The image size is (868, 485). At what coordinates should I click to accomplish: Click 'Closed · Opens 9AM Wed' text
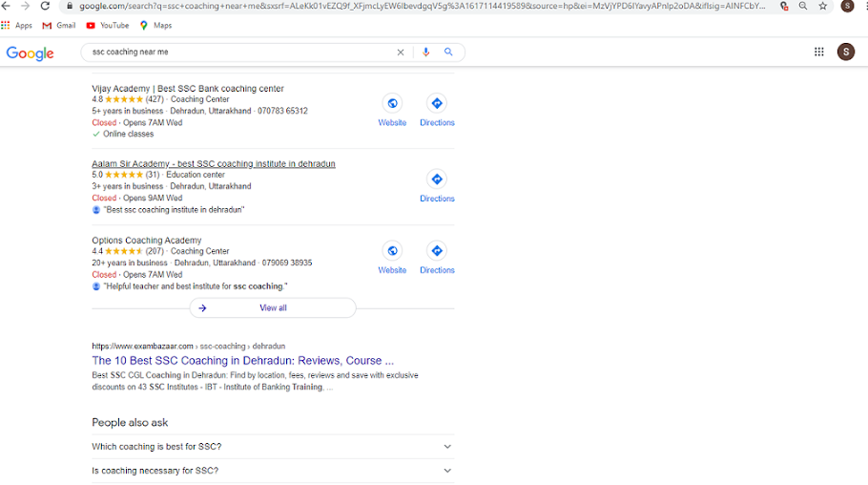pyautogui.click(x=137, y=198)
